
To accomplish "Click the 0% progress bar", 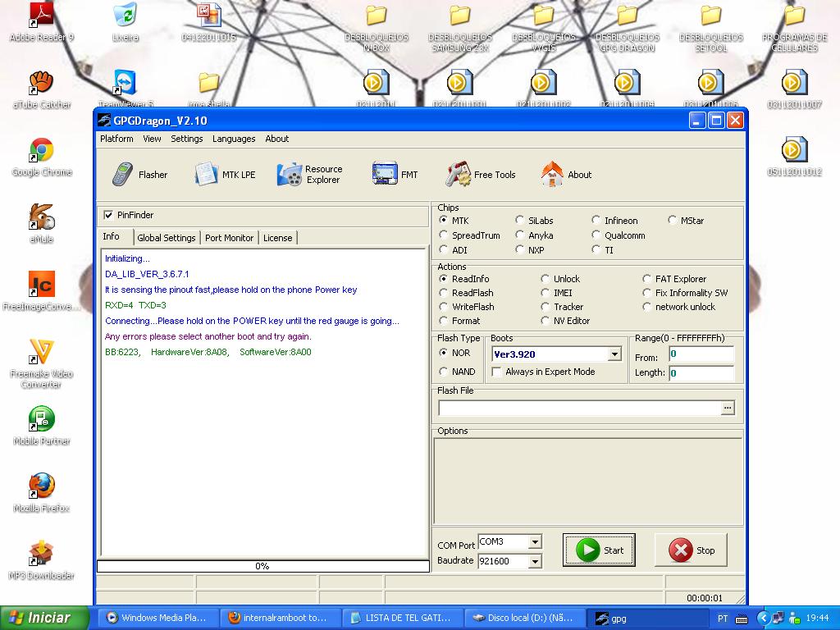I will tap(263, 566).
